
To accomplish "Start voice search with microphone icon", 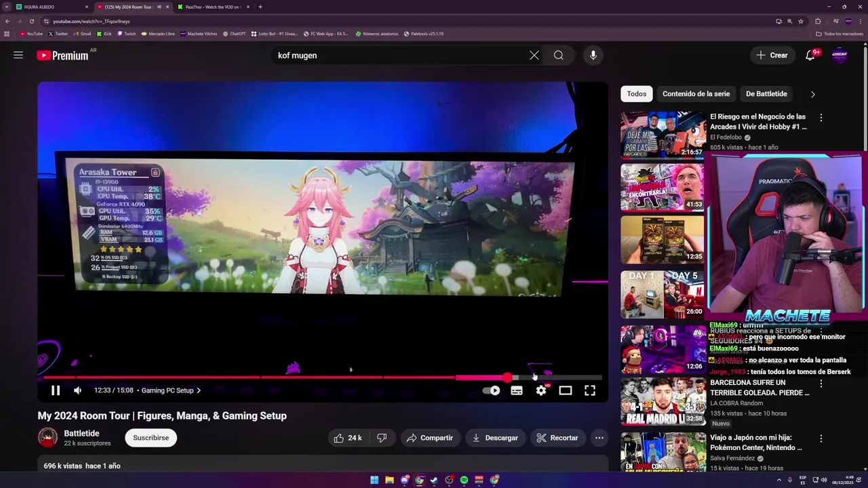I will tap(593, 56).
